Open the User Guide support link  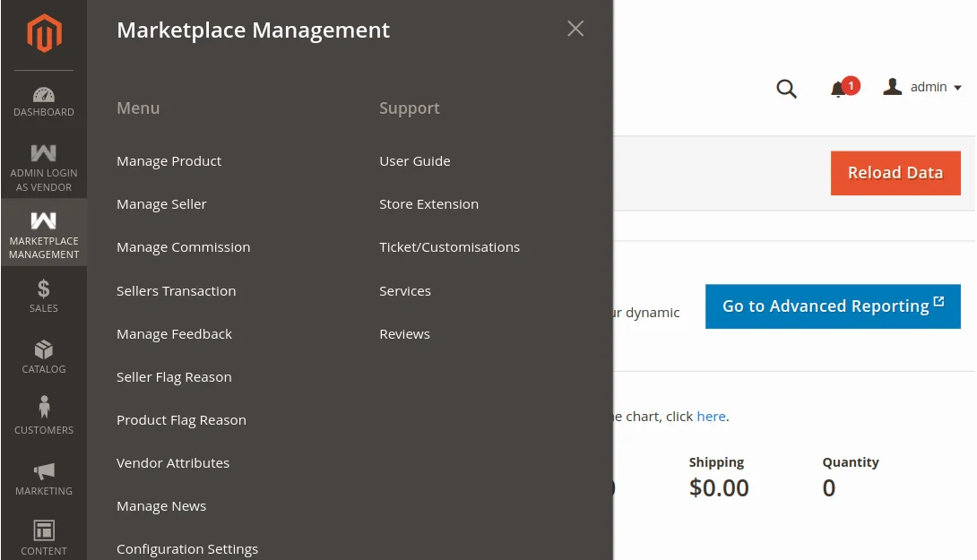point(414,160)
